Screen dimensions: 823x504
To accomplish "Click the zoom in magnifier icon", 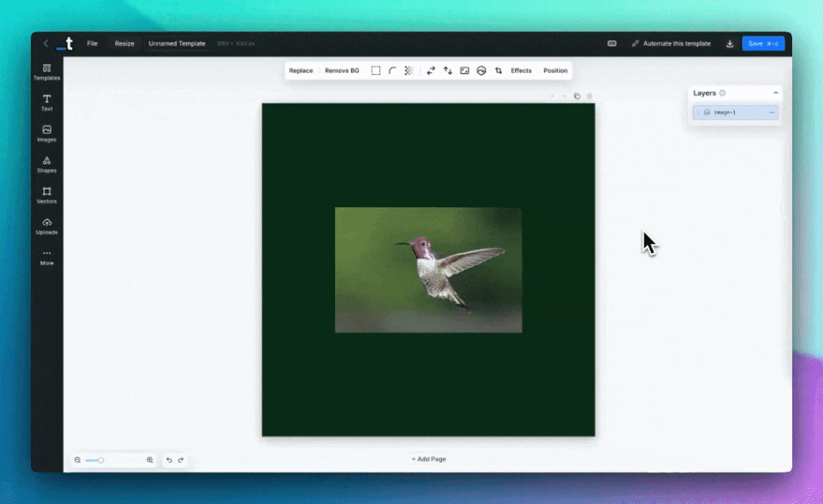I will click(x=150, y=460).
